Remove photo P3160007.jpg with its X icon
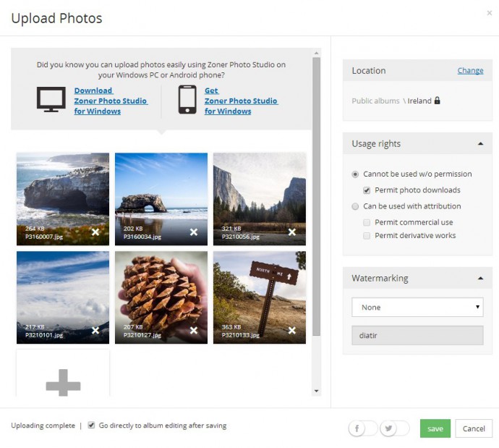 click(95, 232)
